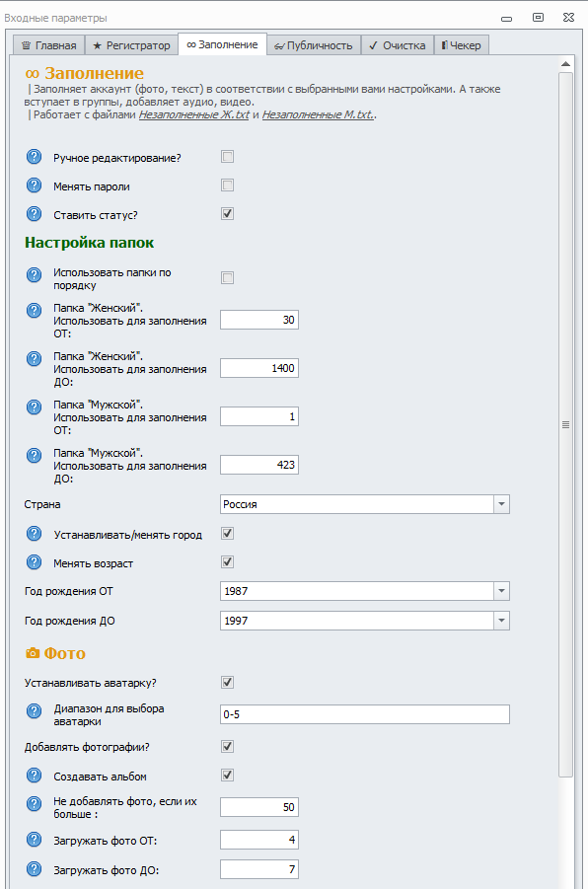The image size is (588, 889).
Task: Click the vertical scrollbar thumb
Action: tap(565, 424)
